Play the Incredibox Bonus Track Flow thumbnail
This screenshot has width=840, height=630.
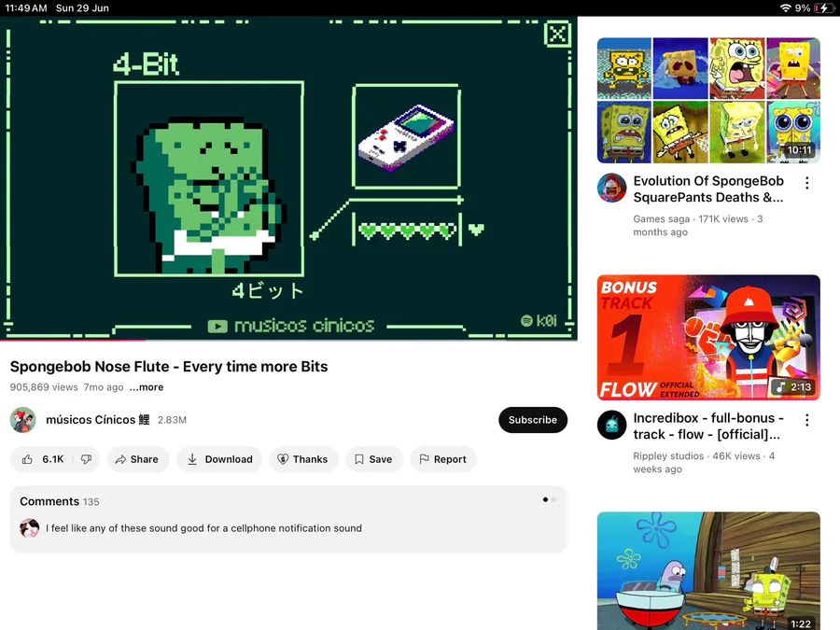(708, 338)
